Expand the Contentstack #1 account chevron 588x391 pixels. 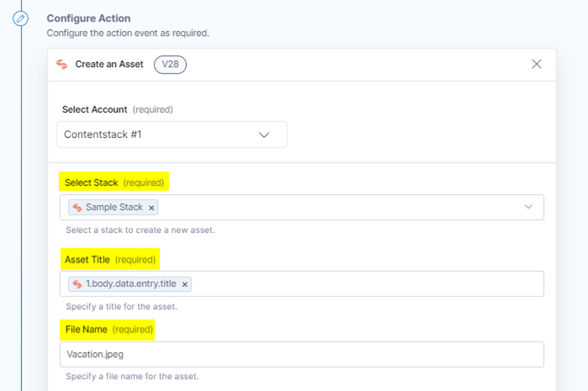(x=264, y=135)
